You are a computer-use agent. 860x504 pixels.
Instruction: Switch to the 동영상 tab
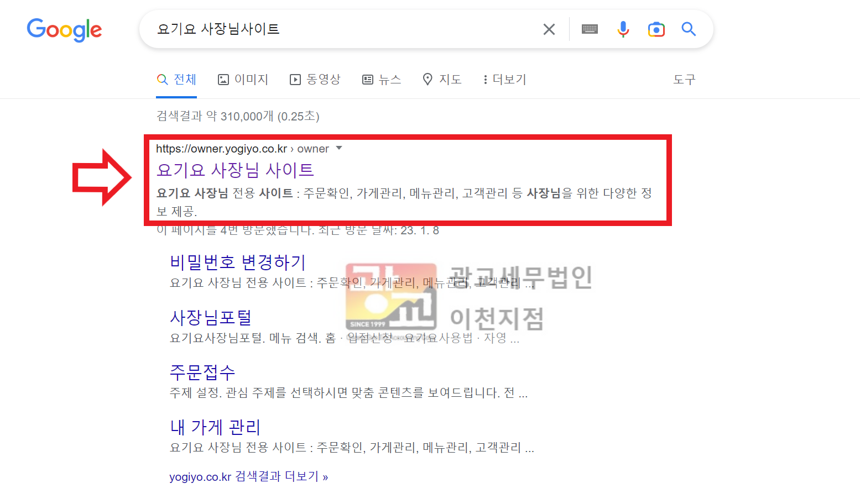coord(315,80)
